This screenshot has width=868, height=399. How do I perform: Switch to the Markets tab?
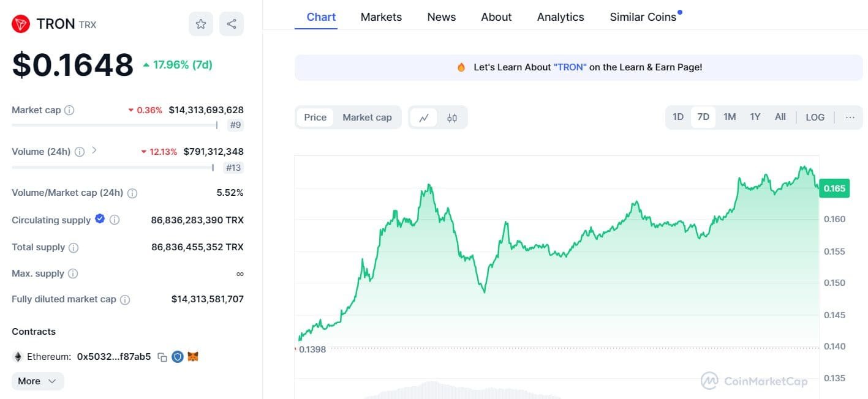pos(381,17)
